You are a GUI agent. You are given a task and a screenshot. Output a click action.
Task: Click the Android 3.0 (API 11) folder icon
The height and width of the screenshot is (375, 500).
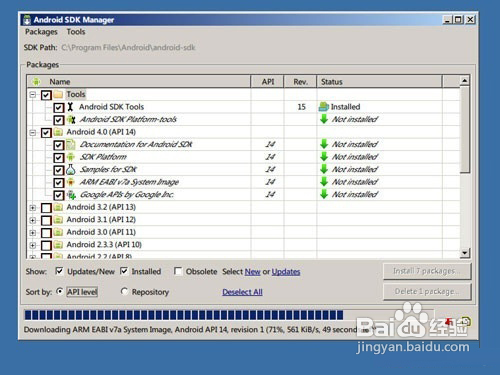[x=58, y=232]
